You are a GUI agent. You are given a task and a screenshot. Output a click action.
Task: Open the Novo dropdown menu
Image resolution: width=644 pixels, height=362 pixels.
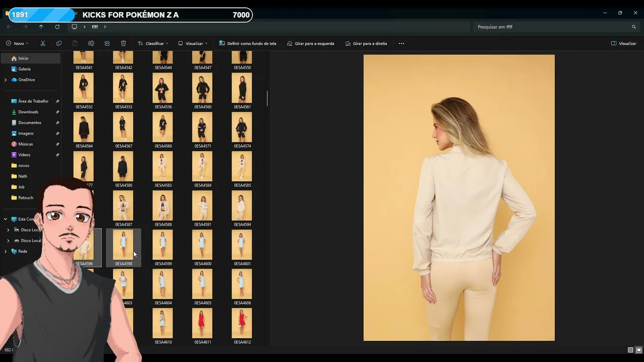tap(17, 43)
